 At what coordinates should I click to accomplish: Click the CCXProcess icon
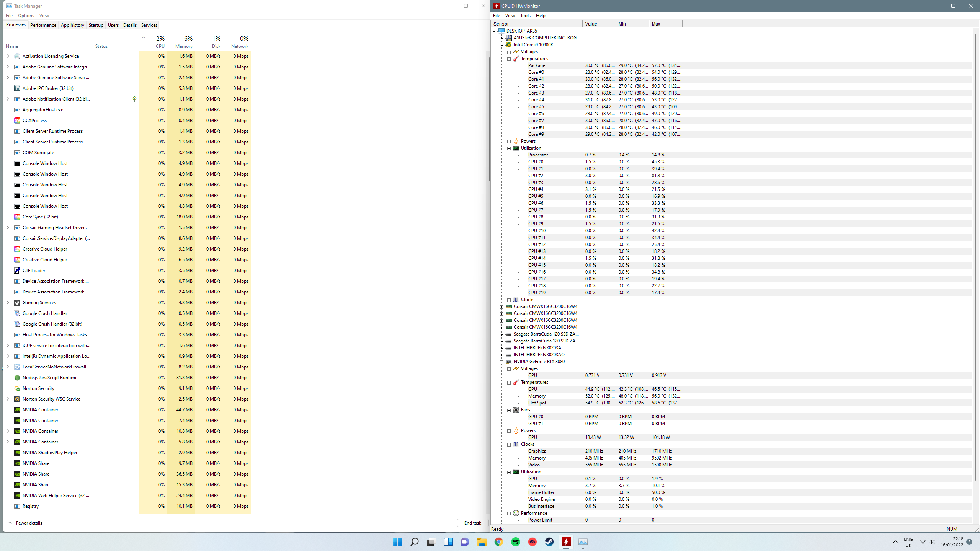coord(17,121)
